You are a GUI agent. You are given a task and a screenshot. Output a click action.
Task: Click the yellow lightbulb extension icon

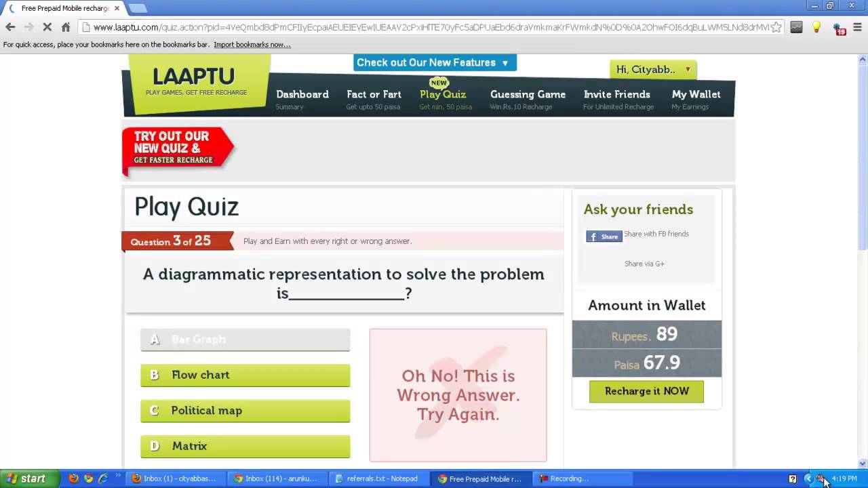coord(816,27)
